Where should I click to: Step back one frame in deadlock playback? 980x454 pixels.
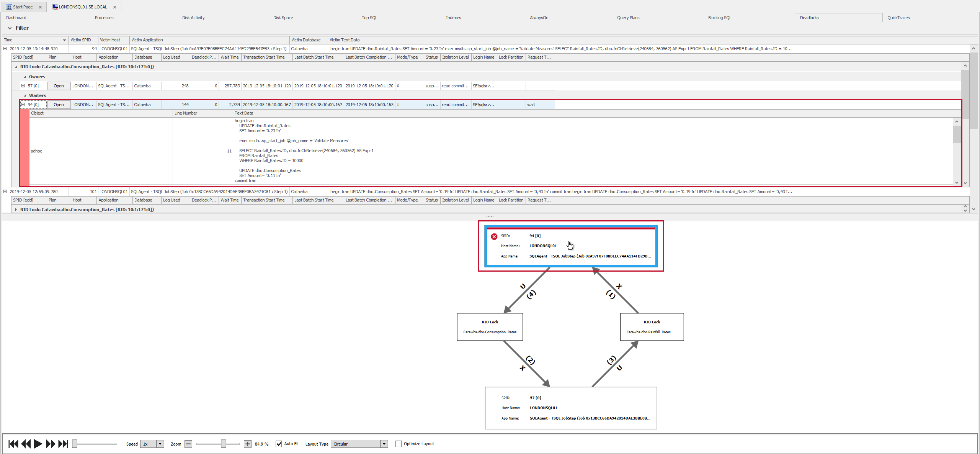click(26, 444)
